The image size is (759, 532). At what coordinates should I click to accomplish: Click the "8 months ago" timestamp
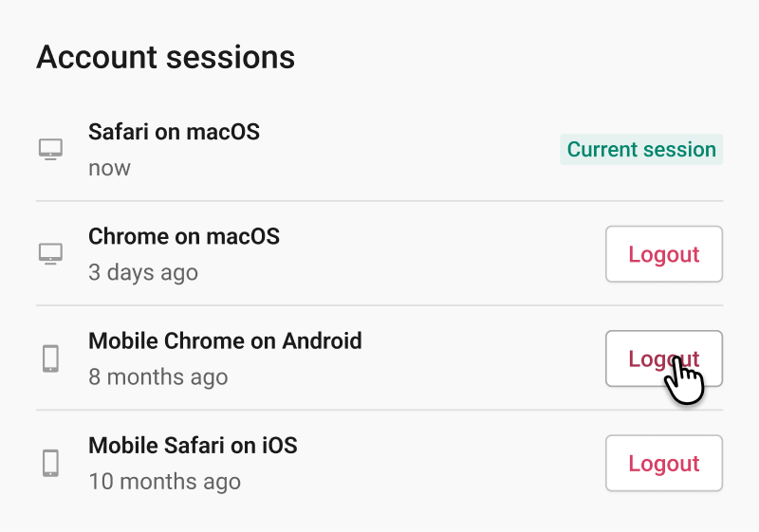(x=158, y=377)
